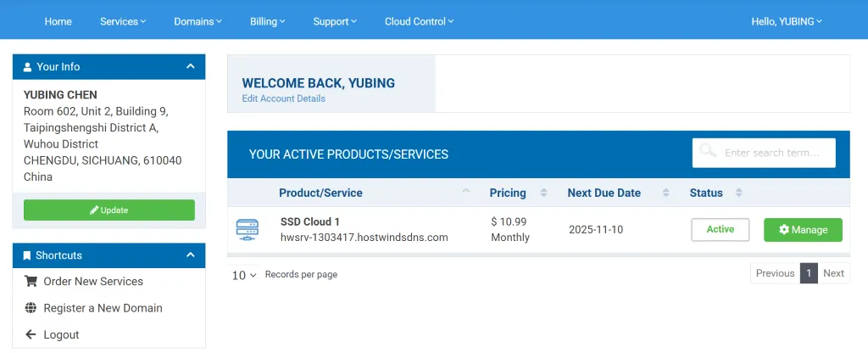Sort by Product/Service column arrow

466,193
